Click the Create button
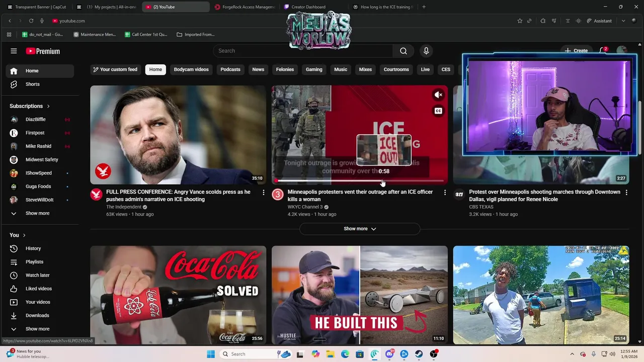This screenshot has height=362, width=644. click(x=576, y=51)
